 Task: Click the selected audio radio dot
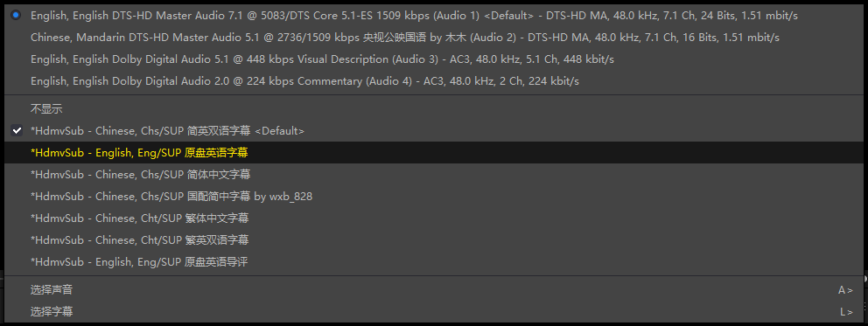pyautogui.click(x=16, y=16)
